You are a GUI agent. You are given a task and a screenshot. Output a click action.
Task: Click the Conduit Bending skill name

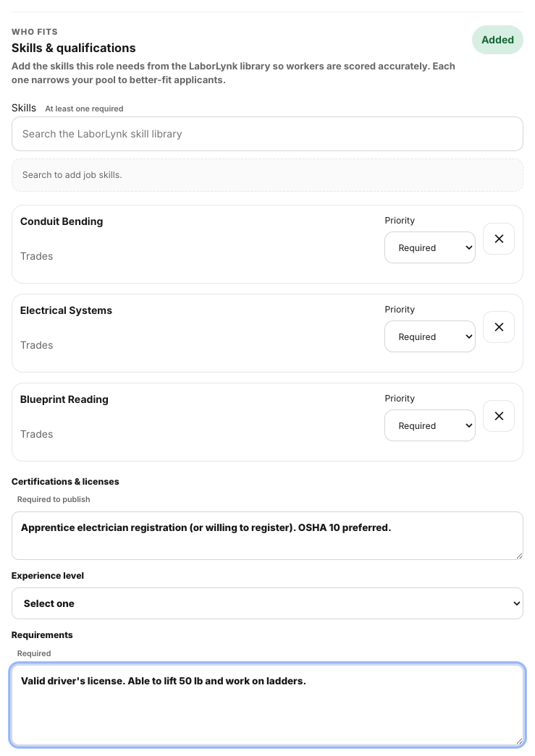(62, 221)
